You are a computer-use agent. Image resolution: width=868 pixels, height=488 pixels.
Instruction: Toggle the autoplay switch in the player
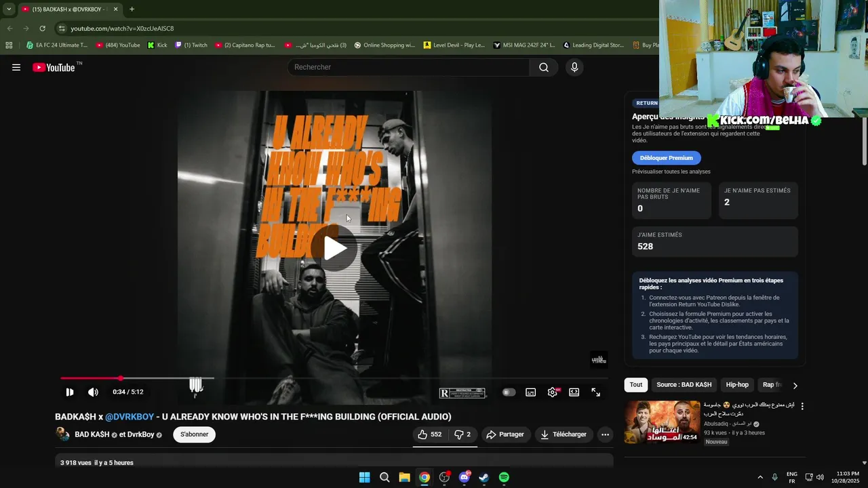click(509, 392)
